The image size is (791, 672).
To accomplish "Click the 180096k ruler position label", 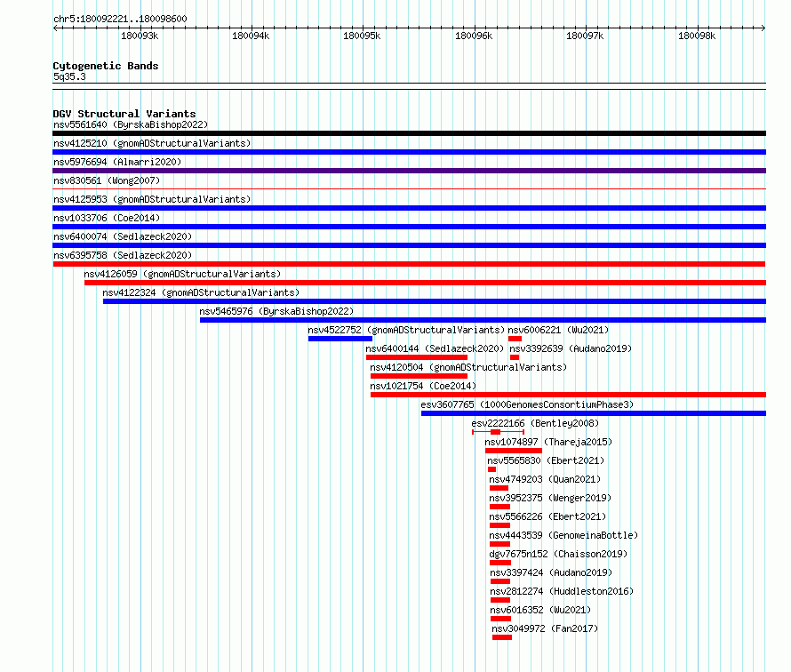I will 474,36.
